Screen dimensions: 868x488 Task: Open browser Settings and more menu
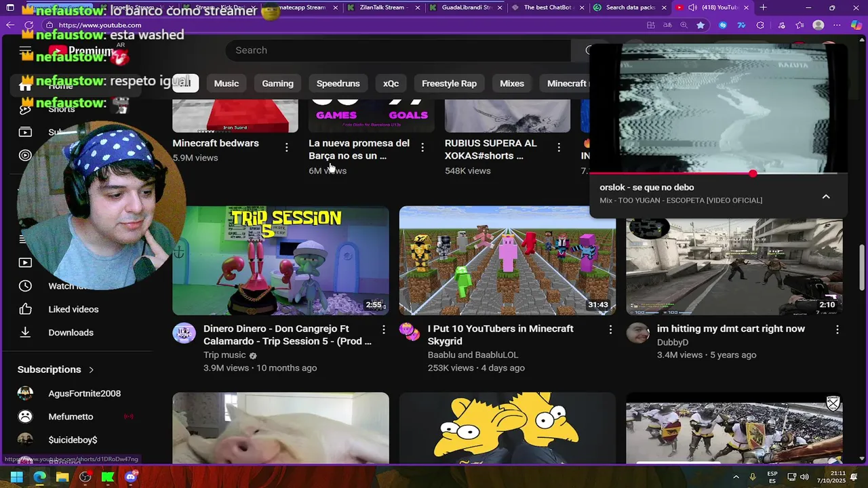[x=837, y=25]
